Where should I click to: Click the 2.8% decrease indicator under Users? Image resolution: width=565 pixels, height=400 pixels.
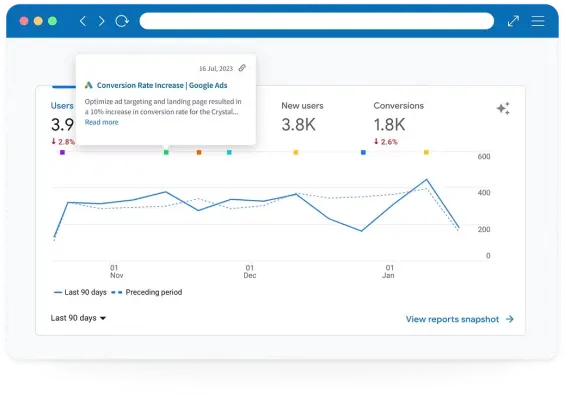click(x=63, y=142)
